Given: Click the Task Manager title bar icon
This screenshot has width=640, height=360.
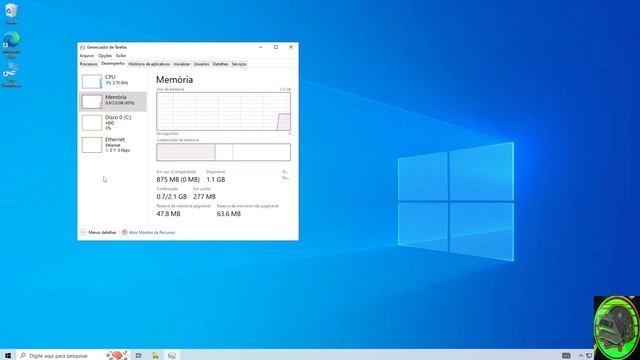Looking at the screenshot, I should coord(82,47).
